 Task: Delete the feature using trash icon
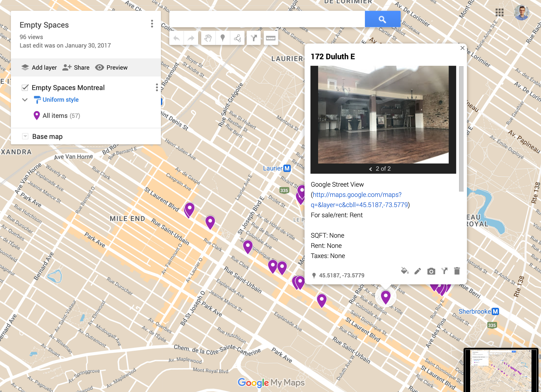pos(457,271)
